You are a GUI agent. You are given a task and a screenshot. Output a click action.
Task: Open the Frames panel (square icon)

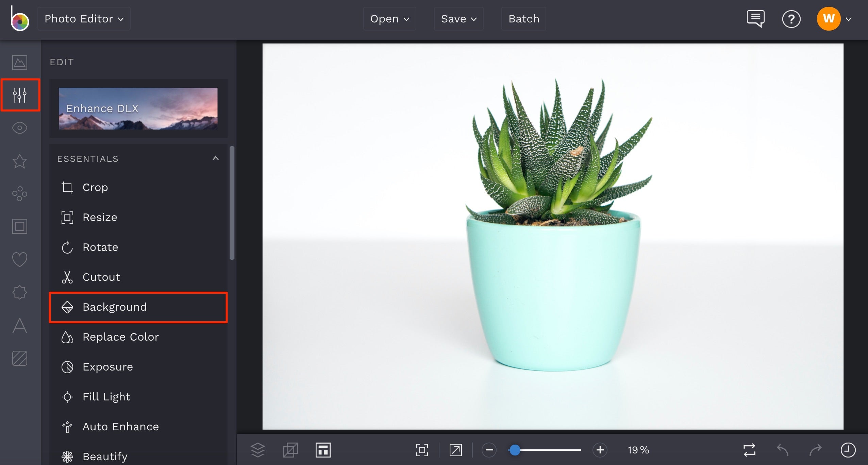tap(19, 226)
